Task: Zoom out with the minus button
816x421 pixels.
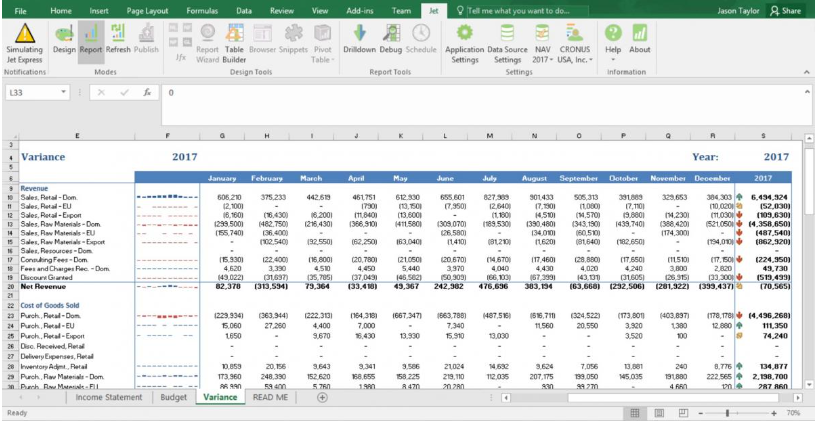Action: pos(700,413)
